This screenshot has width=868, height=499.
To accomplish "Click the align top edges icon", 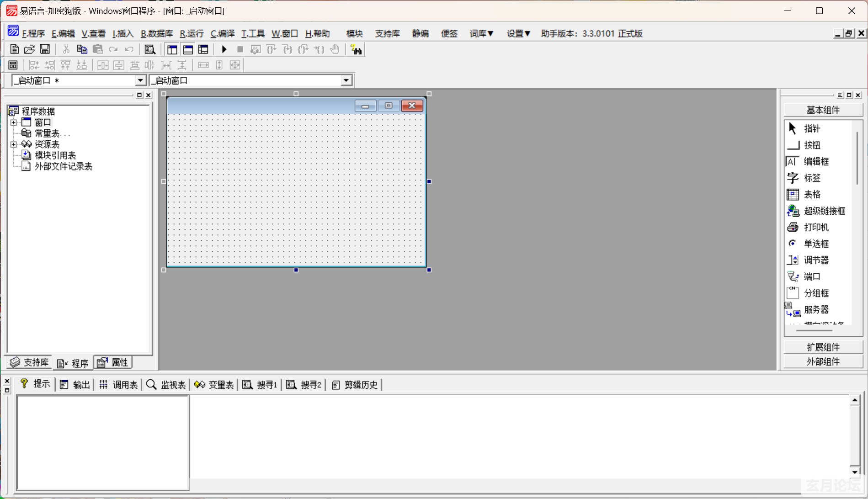I will click(x=66, y=65).
